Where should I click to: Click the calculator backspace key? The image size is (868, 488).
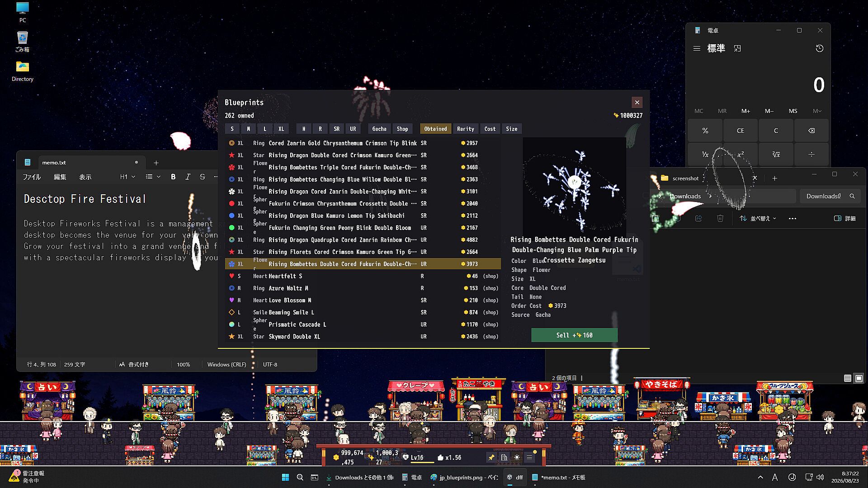point(811,131)
